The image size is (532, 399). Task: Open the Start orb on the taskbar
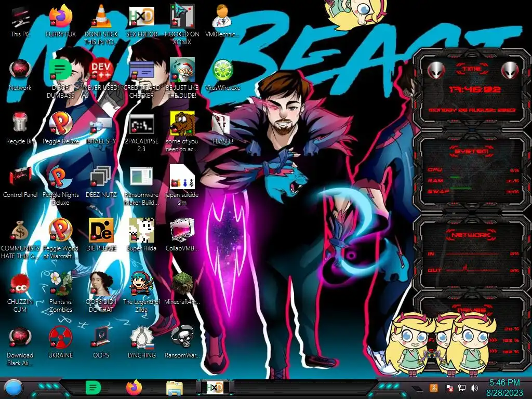[13, 389]
